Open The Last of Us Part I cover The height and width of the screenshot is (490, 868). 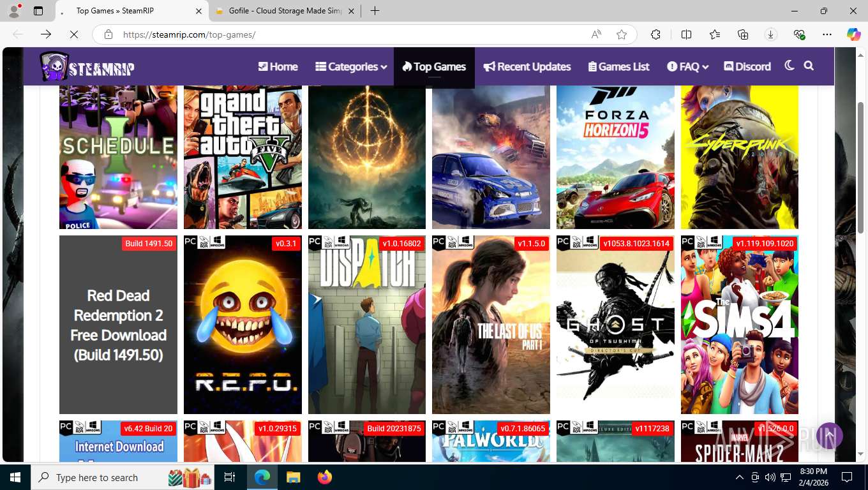pyautogui.click(x=491, y=325)
